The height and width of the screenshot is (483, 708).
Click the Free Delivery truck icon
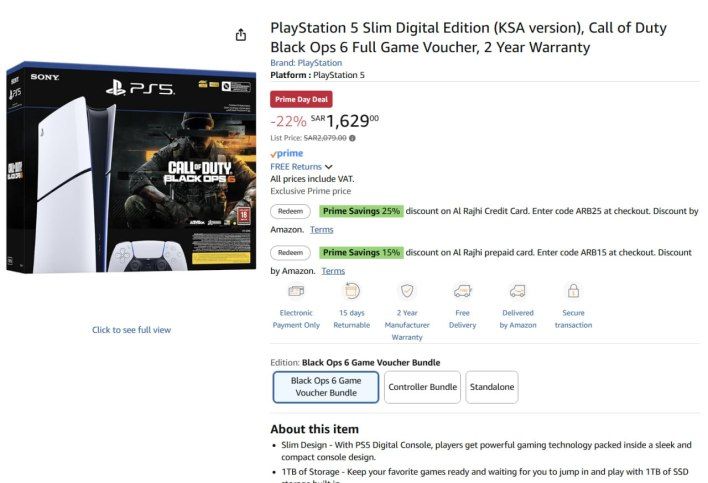pos(462,291)
